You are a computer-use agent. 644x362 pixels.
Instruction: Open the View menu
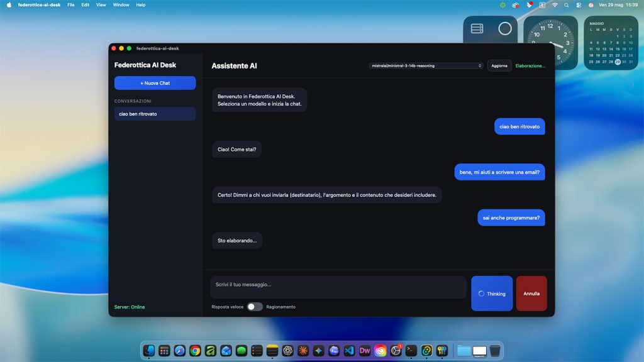click(101, 5)
